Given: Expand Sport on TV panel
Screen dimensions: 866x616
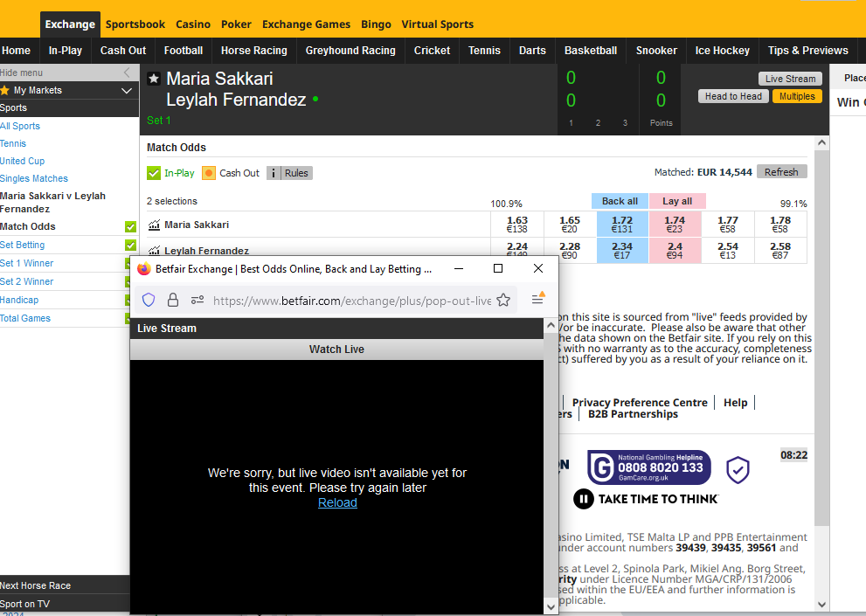Looking at the screenshot, I should (x=65, y=604).
